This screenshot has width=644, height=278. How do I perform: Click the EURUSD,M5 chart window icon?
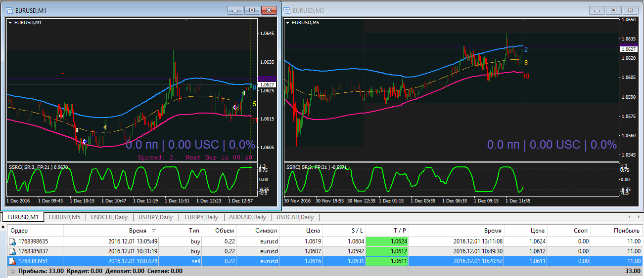[x=287, y=10]
